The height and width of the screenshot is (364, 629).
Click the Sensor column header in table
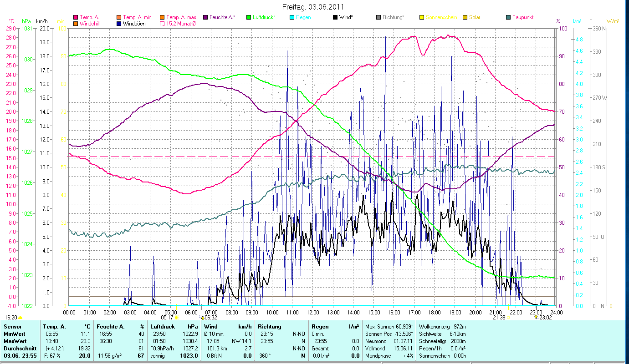12,326
